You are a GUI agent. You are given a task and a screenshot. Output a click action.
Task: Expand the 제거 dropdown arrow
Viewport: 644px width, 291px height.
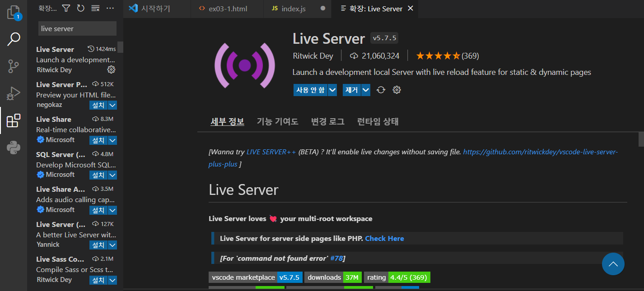(x=366, y=90)
